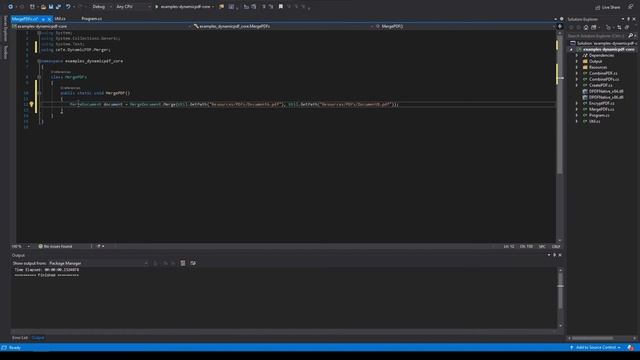Click Add to Source Control
The width and height of the screenshot is (640, 360).
[596, 347]
